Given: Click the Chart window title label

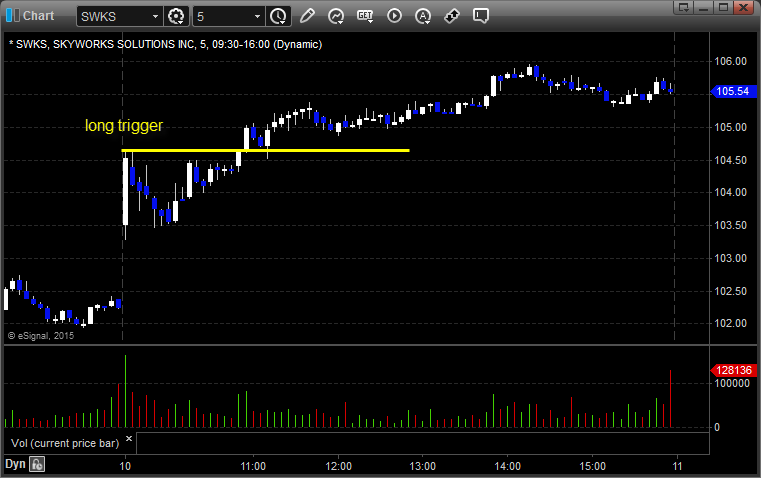Looking at the screenshot, I should click(x=38, y=16).
